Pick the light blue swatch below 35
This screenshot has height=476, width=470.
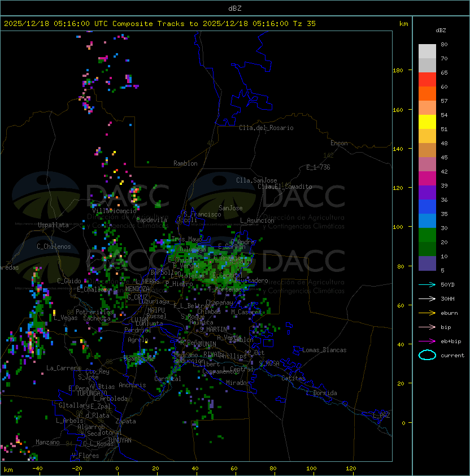[427, 221]
